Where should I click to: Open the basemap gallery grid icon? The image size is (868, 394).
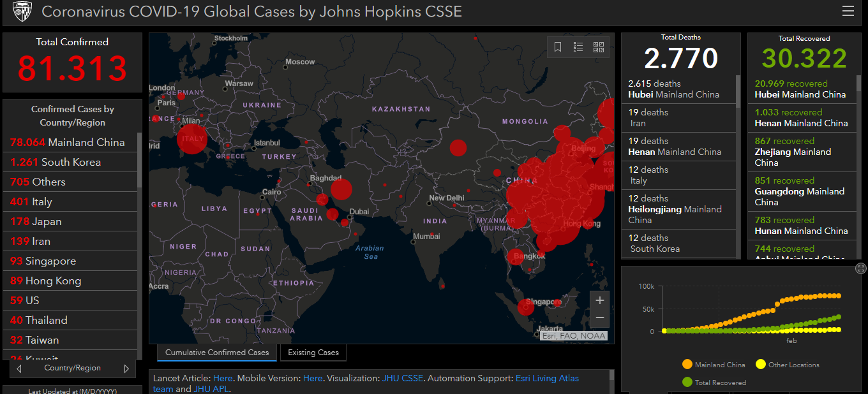[x=599, y=47]
